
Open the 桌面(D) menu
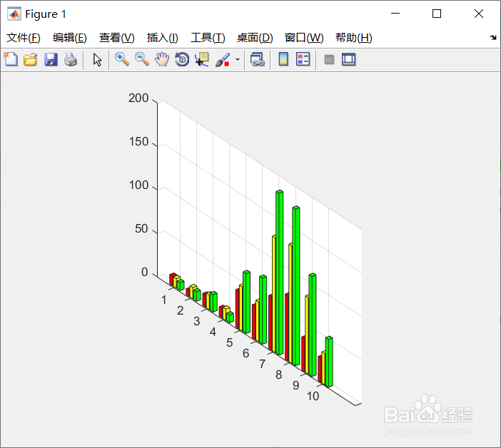pos(255,38)
